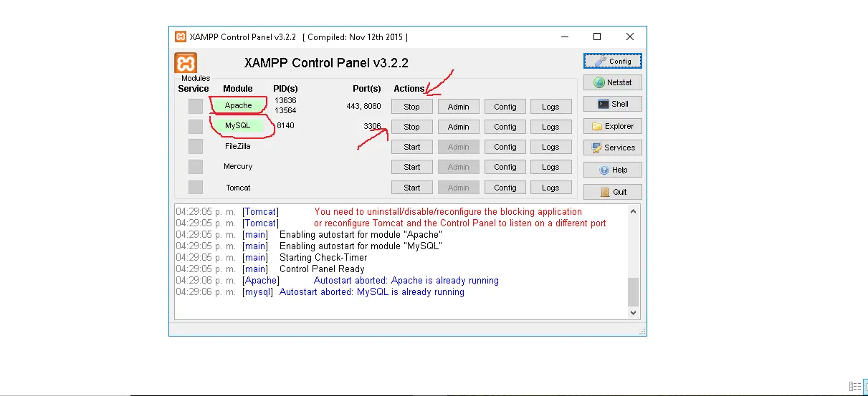Open FileZilla Config menu

coord(505,147)
